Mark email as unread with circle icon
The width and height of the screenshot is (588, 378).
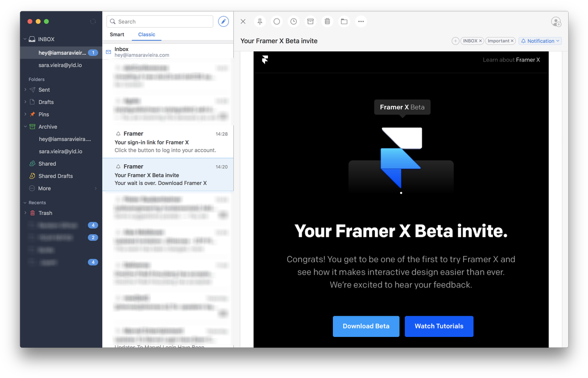[277, 22]
